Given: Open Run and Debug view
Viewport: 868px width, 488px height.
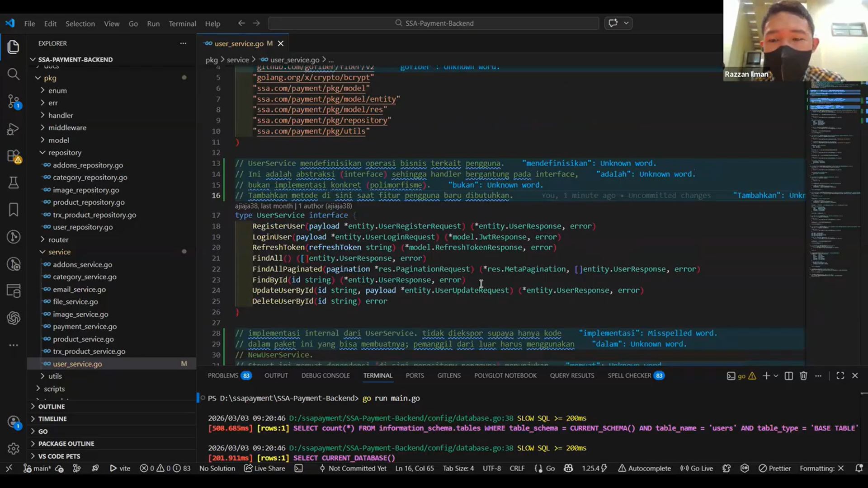Looking at the screenshot, I should tap(14, 129).
